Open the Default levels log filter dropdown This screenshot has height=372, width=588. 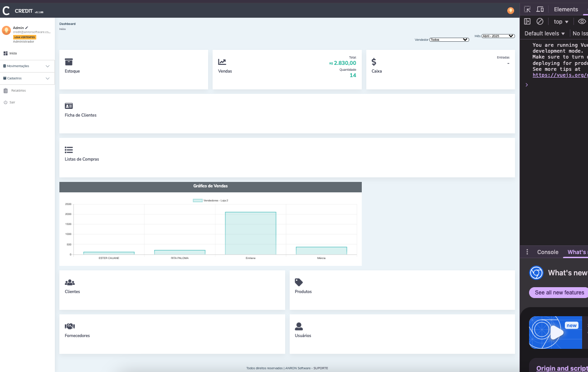tap(544, 34)
